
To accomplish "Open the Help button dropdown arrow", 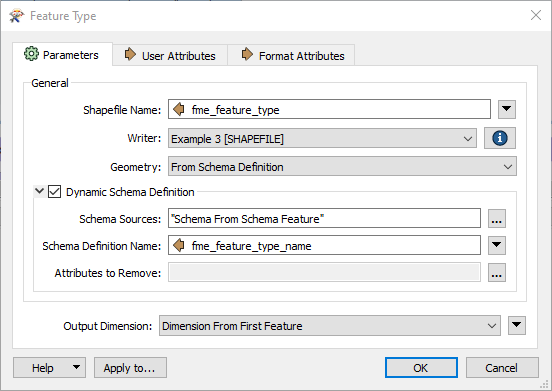I will 76,367.
